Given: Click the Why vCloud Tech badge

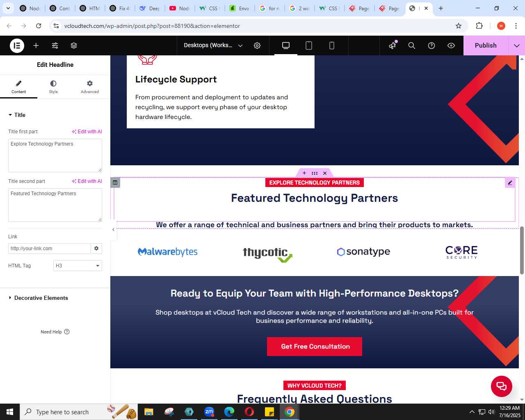Looking at the screenshot, I should [315, 386].
